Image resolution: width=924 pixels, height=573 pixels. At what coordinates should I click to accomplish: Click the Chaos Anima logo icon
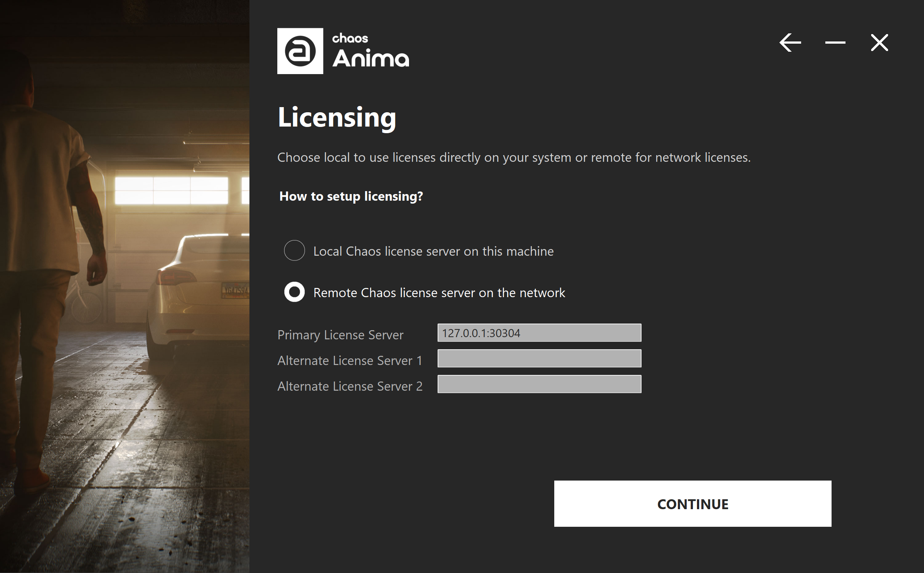[300, 51]
